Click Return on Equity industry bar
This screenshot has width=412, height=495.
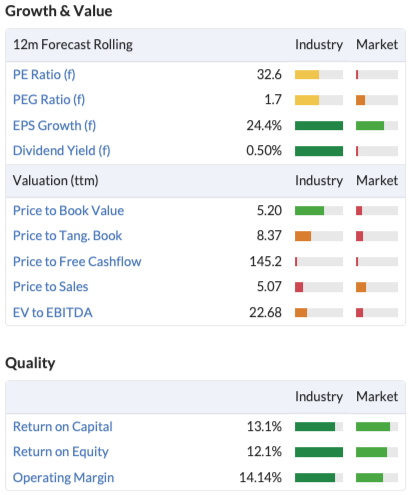pyautogui.click(x=319, y=452)
